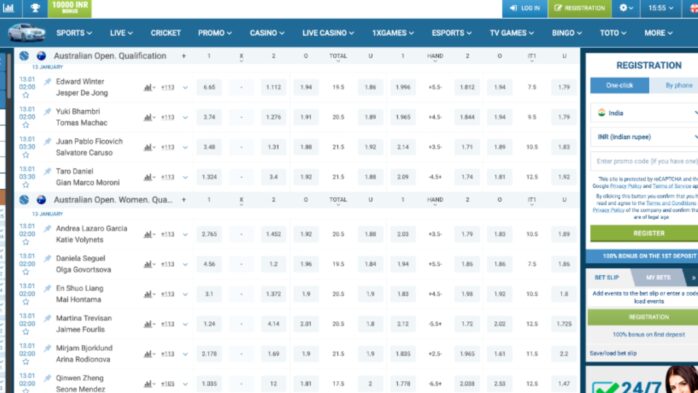698x393 pixels.
Task: Select odds 4.14 for Jaimee Fourlis
Action: coord(273,324)
